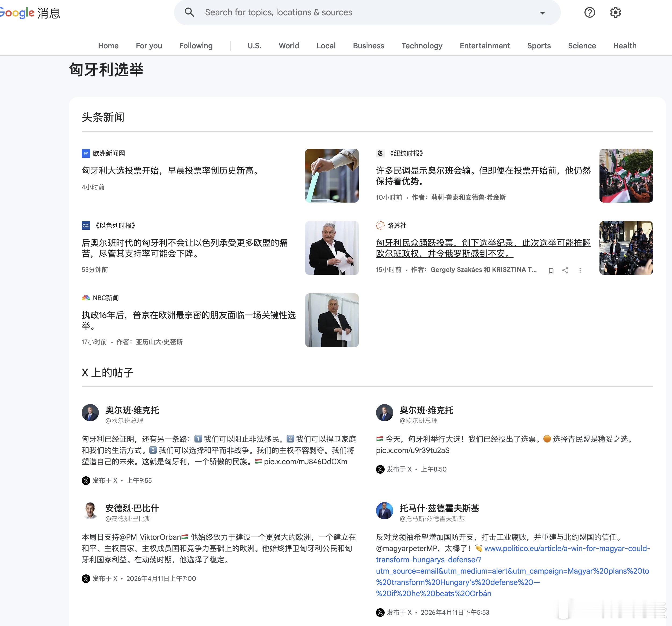The image size is (672, 626).
Task: Open the help question mark icon
Action: pyautogui.click(x=590, y=13)
